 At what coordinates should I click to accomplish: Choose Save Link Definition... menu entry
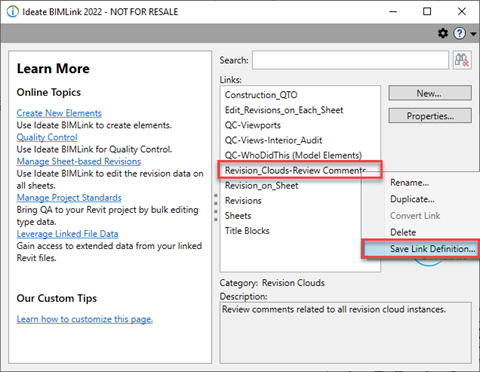(x=420, y=249)
